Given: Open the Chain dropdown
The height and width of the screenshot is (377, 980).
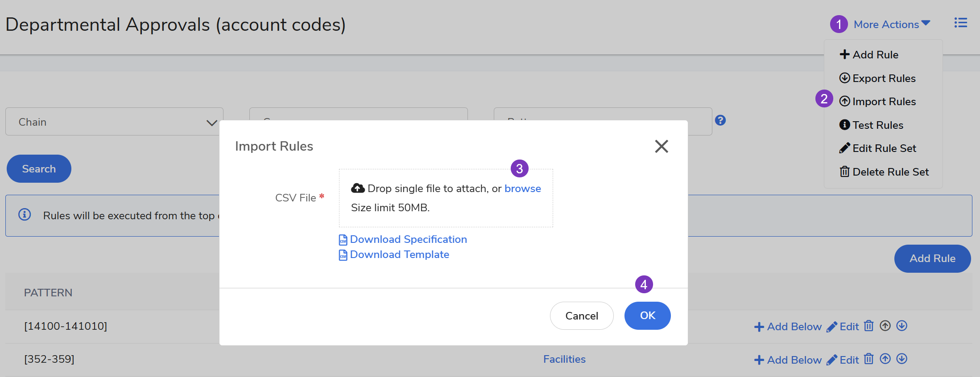Looking at the screenshot, I should (114, 122).
